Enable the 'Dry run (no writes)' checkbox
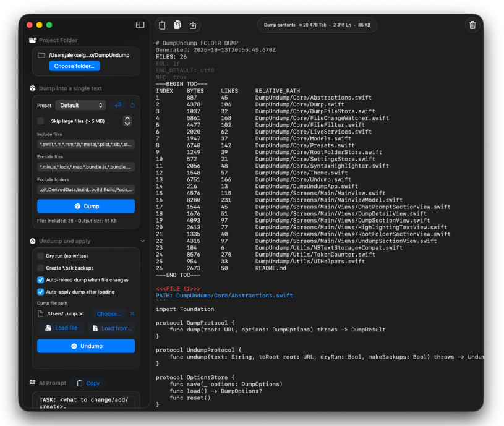This screenshot has width=504, height=426. pos(40,256)
